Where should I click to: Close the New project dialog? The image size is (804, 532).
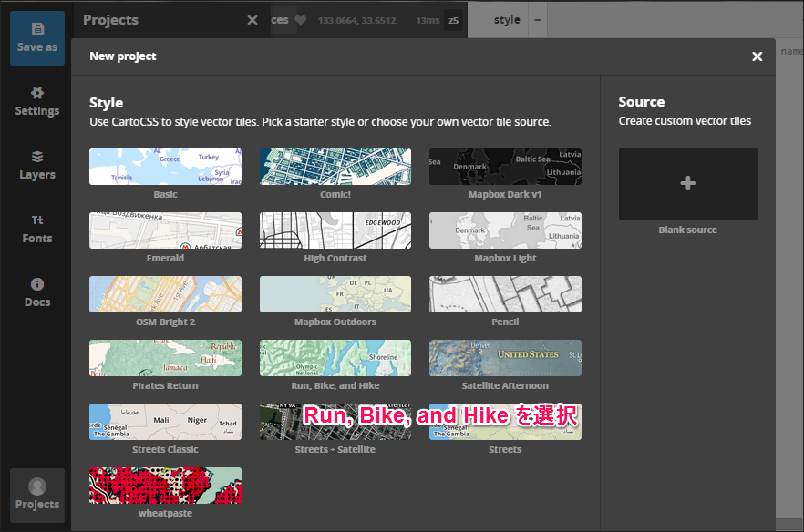(757, 56)
